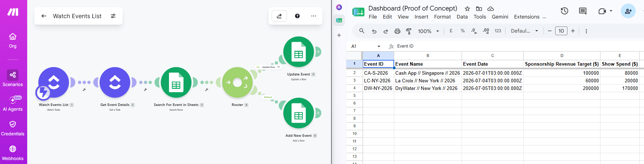644x164 pixels.
Task: Add module after Update Event
Action: coord(318,52)
